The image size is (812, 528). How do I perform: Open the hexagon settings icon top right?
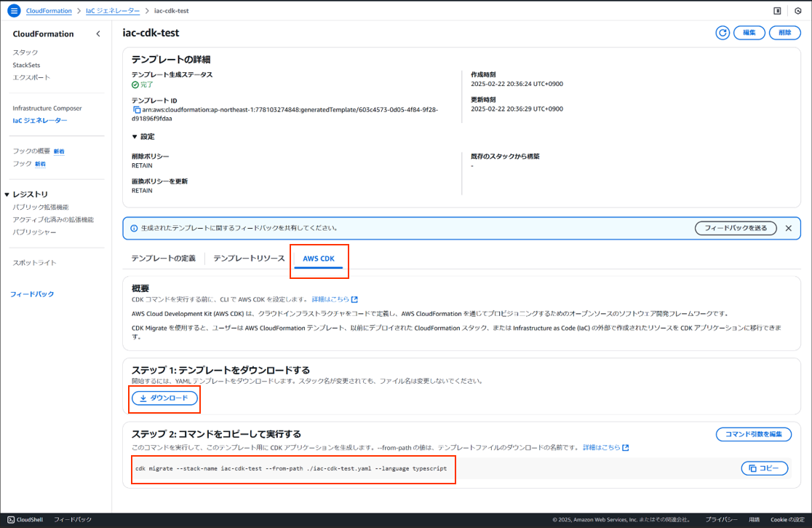click(x=799, y=10)
